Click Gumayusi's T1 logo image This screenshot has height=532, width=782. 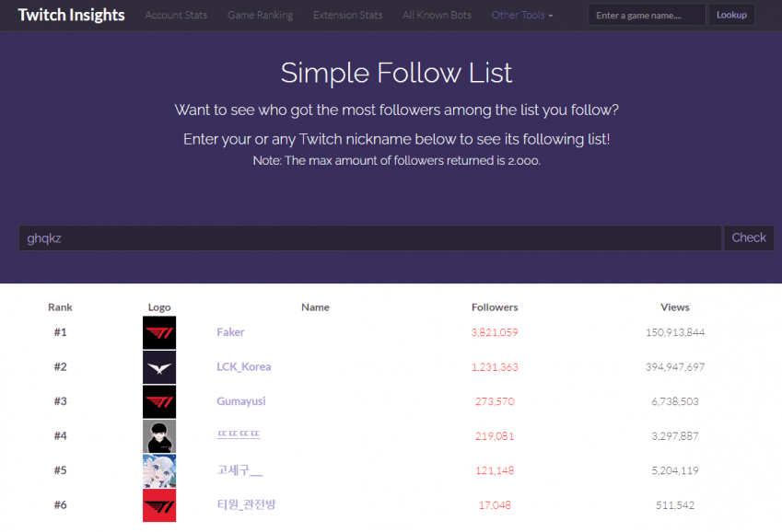(x=159, y=401)
